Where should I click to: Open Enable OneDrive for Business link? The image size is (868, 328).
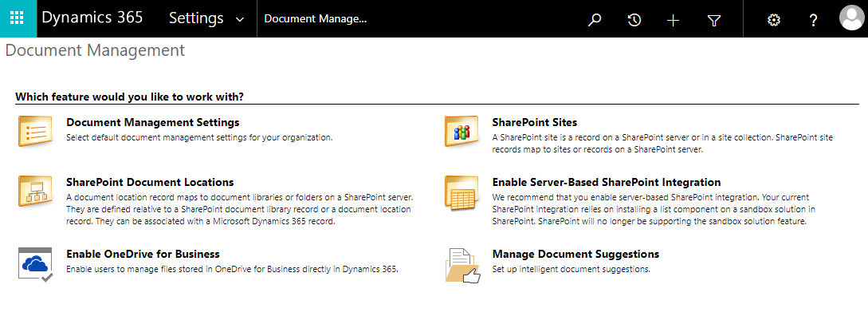(x=143, y=255)
